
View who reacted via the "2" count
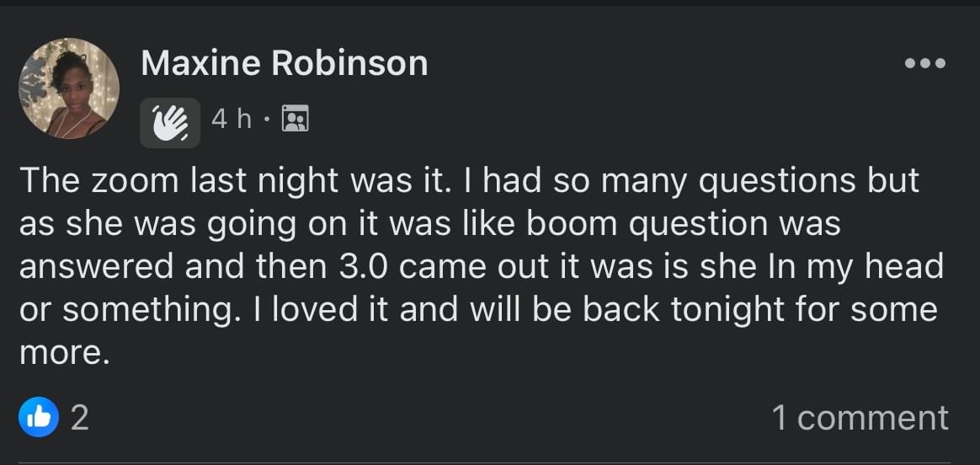79,418
